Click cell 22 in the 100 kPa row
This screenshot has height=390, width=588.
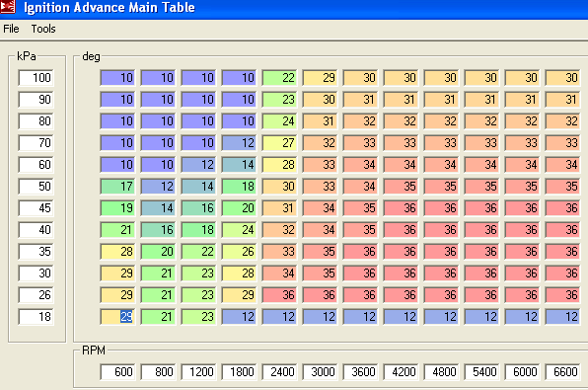pyautogui.click(x=279, y=78)
